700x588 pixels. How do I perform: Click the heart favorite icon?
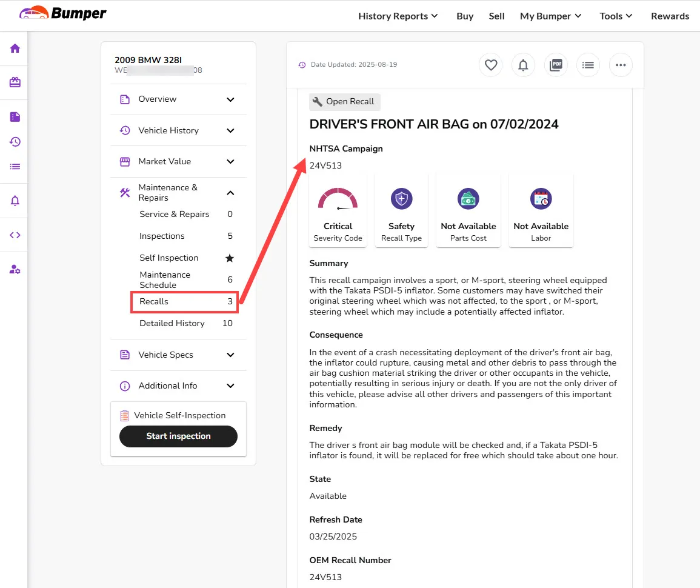491,65
